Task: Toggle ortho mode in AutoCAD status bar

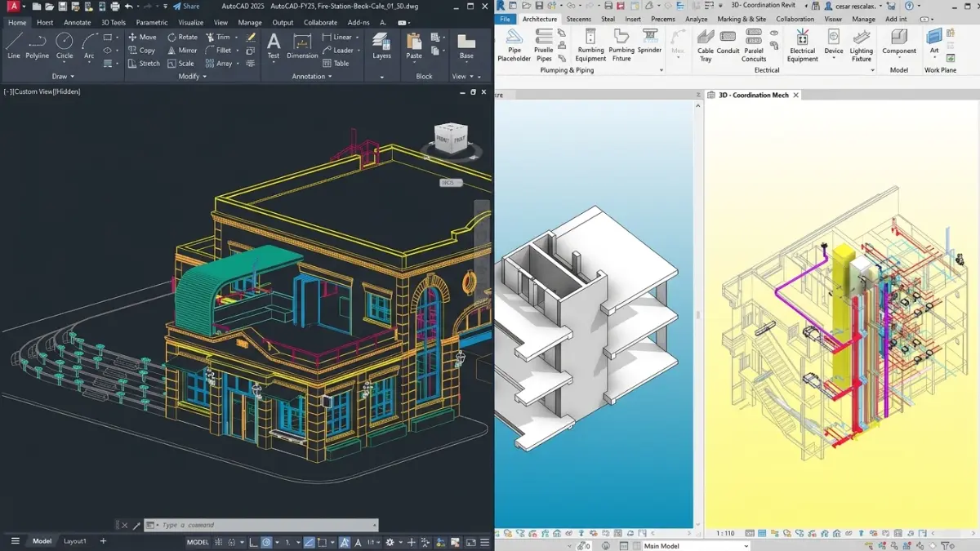Action: tap(254, 542)
